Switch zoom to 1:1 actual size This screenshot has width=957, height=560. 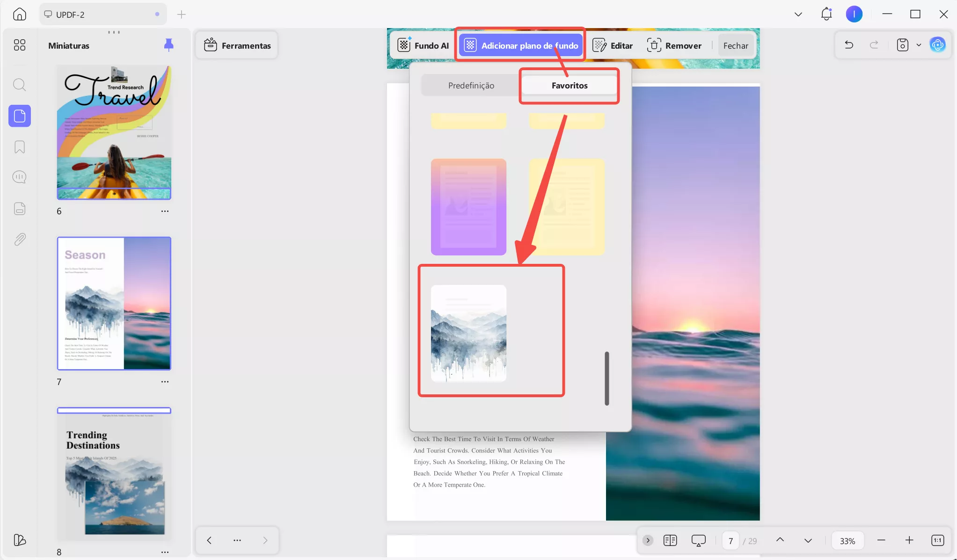pos(937,540)
